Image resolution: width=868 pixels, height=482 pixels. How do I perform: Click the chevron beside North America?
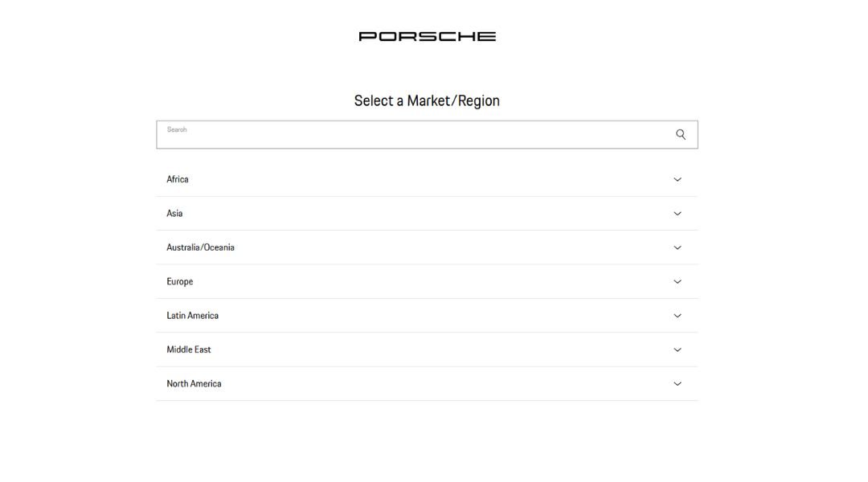[x=678, y=384]
